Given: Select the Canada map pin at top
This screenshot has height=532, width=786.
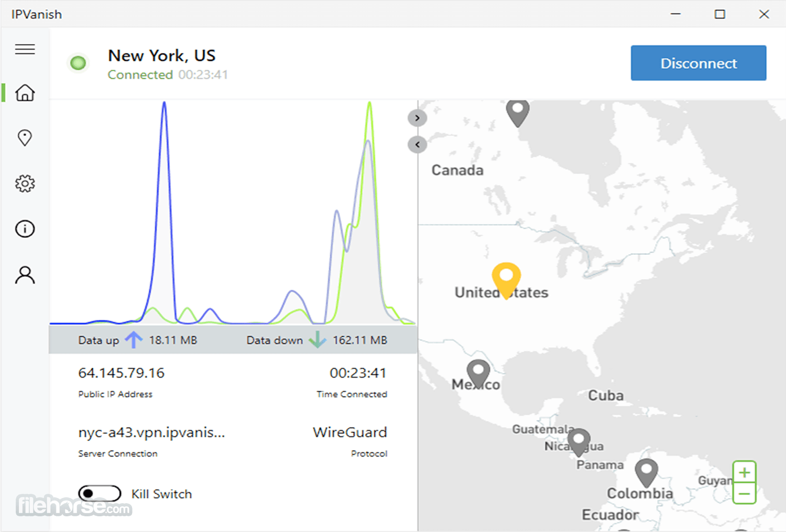Looking at the screenshot, I should click(x=518, y=113).
